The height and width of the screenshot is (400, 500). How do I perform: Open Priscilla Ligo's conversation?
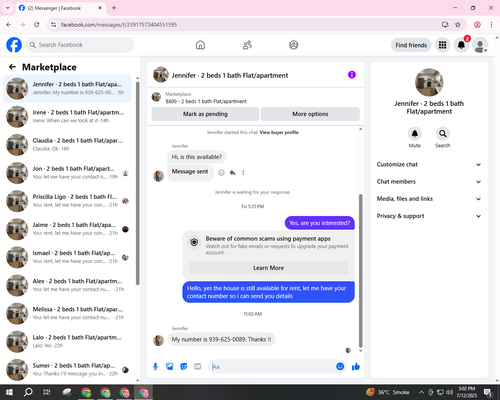67,201
